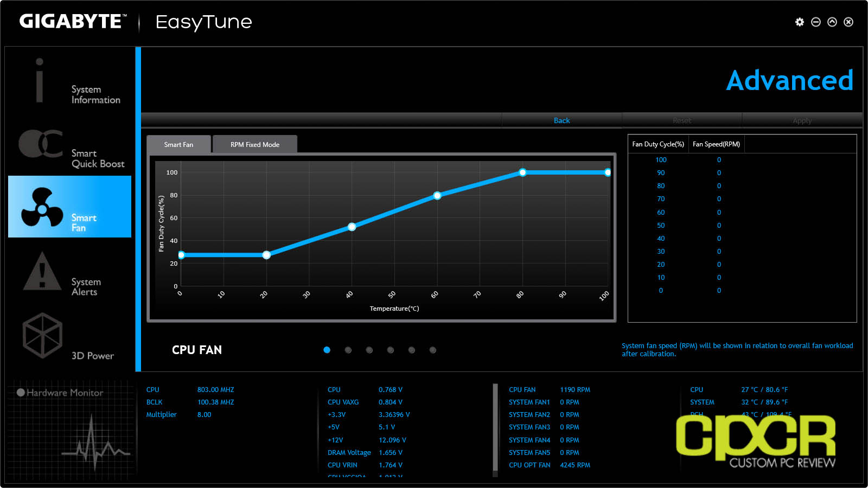The width and height of the screenshot is (868, 488).
Task: Click DRAM Voltage 1.656 V reading
Action: coord(390,453)
